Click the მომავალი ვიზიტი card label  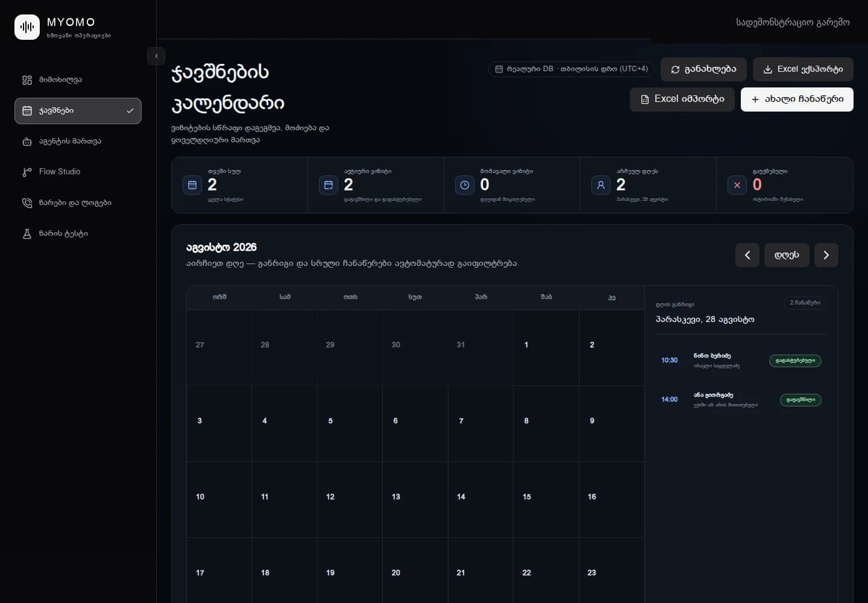coord(506,171)
